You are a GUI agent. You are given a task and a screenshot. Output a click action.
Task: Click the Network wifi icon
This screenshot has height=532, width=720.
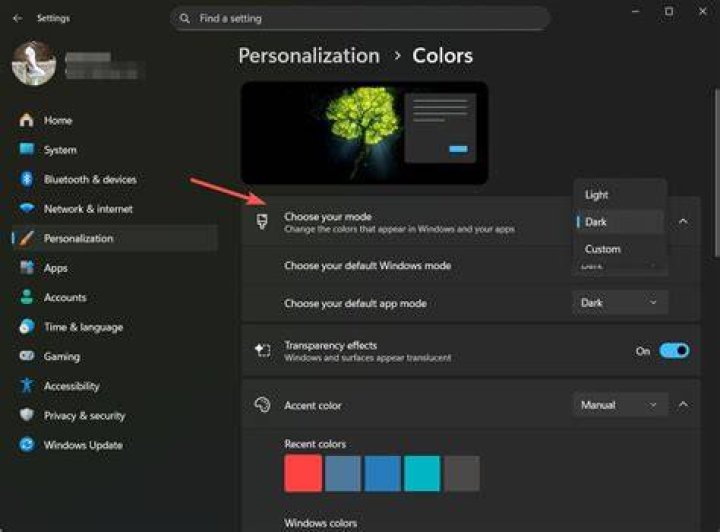[27, 208]
